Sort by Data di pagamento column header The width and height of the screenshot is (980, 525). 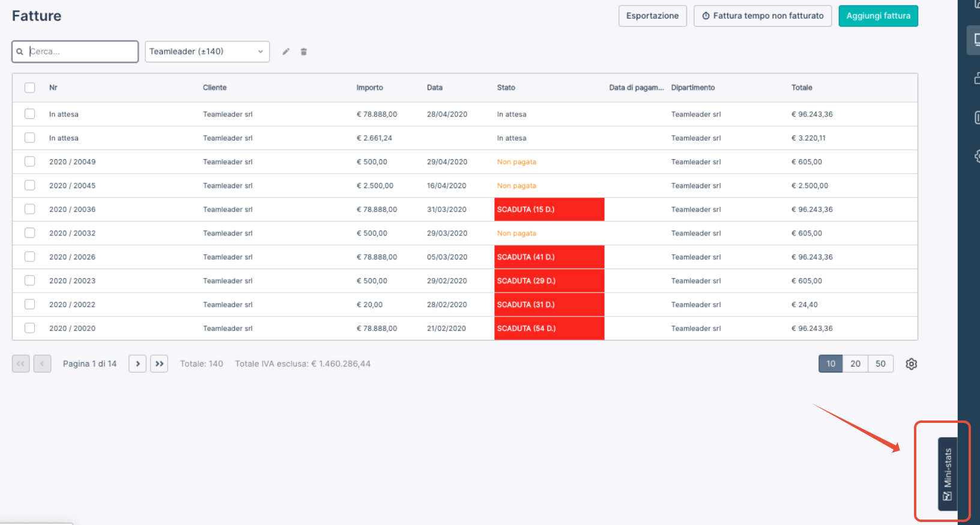click(x=637, y=88)
